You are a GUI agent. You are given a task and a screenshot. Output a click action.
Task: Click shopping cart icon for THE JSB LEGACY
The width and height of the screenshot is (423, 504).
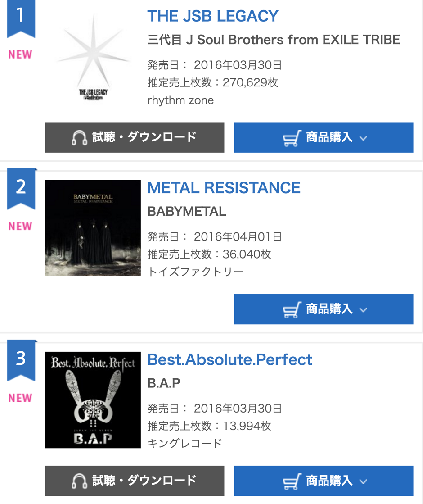point(292,138)
